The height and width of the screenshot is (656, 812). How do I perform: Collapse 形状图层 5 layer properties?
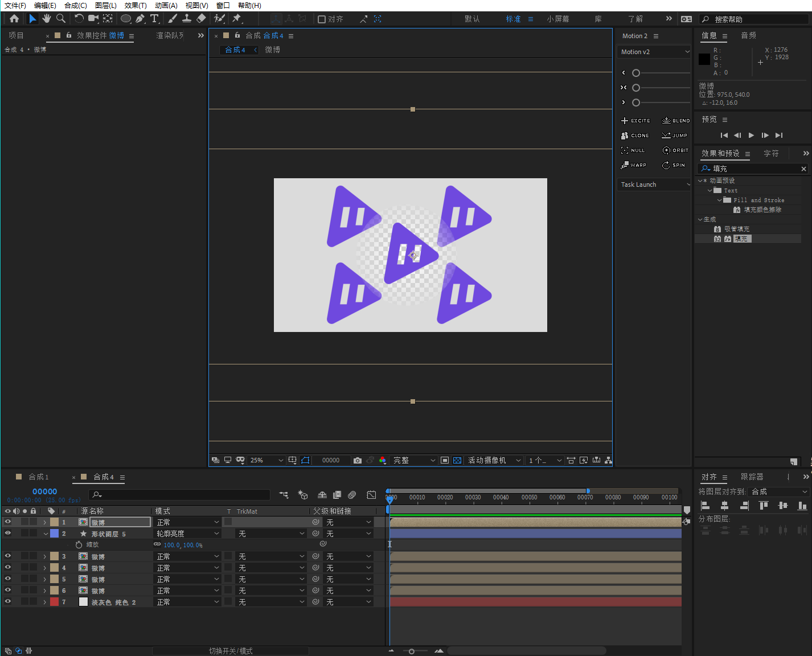[x=46, y=534]
